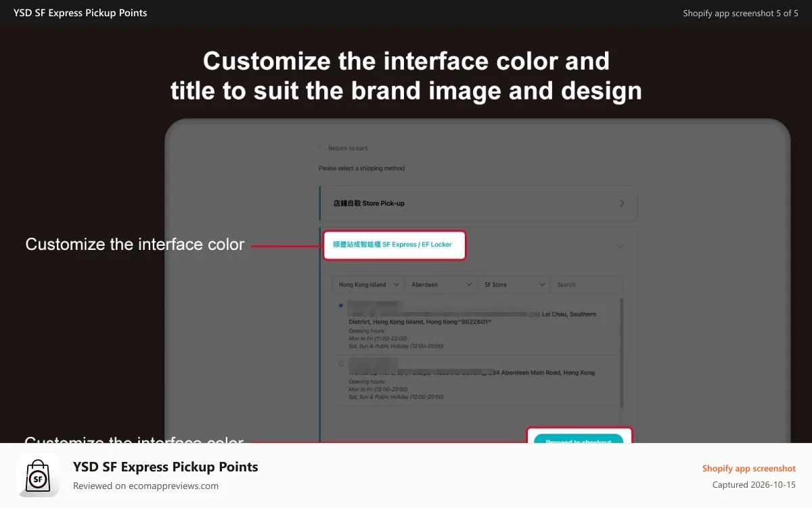Click the 234 Aberdeen Main Road address text
Screen dimensions: 812x508
[x=472, y=373]
